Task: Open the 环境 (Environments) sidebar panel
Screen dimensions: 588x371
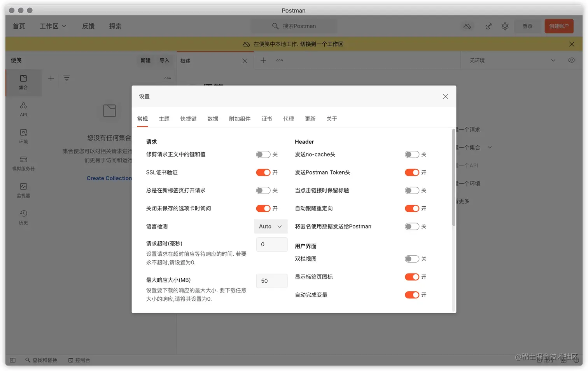Action: point(23,136)
